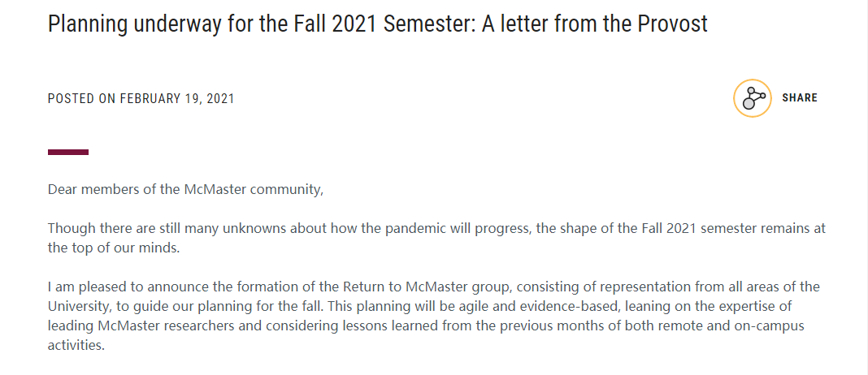Click the paragraph starting "I am pleased to announce"
The height and width of the screenshot is (375, 868).
433,317
